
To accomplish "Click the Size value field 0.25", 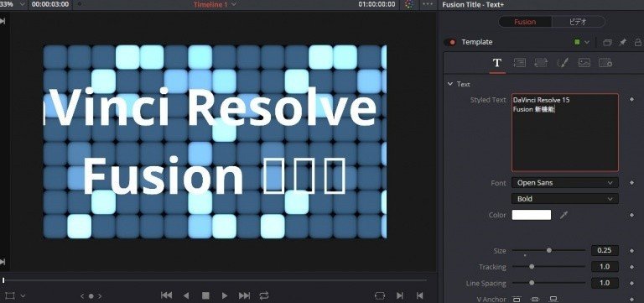I will click(x=605, y=250).
